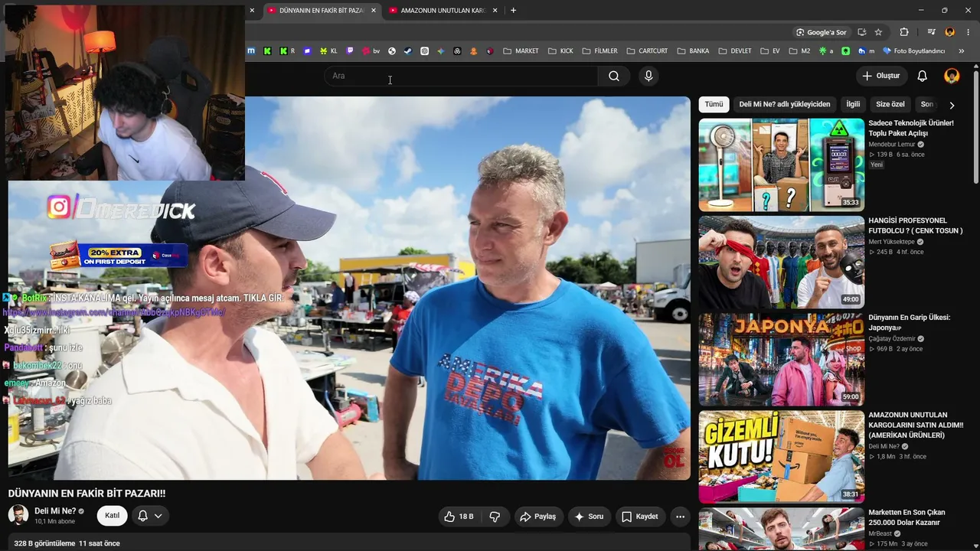Select the Tümü filter chip
980x551 pixels.
tap(714, 104)
